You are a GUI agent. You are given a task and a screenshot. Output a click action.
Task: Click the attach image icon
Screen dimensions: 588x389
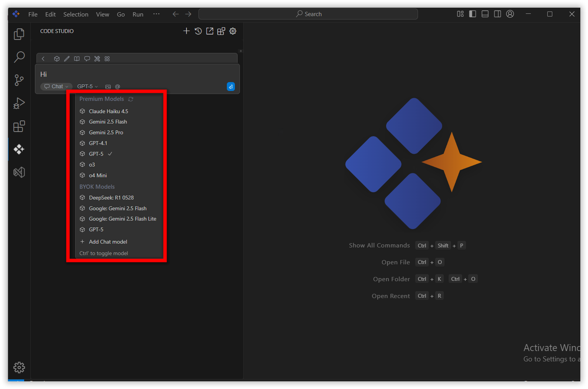click(x=108, y=87)
